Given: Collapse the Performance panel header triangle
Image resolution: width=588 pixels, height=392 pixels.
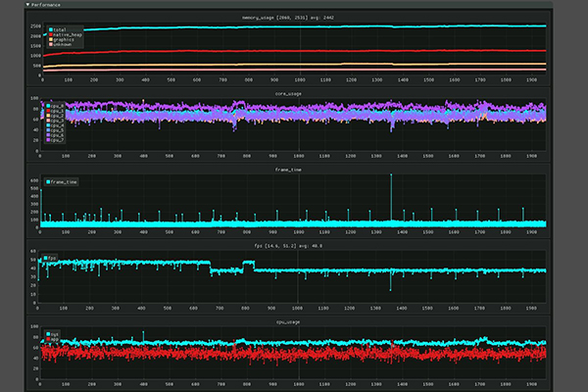Looking at the screenshot, I should tap(28, 5).
